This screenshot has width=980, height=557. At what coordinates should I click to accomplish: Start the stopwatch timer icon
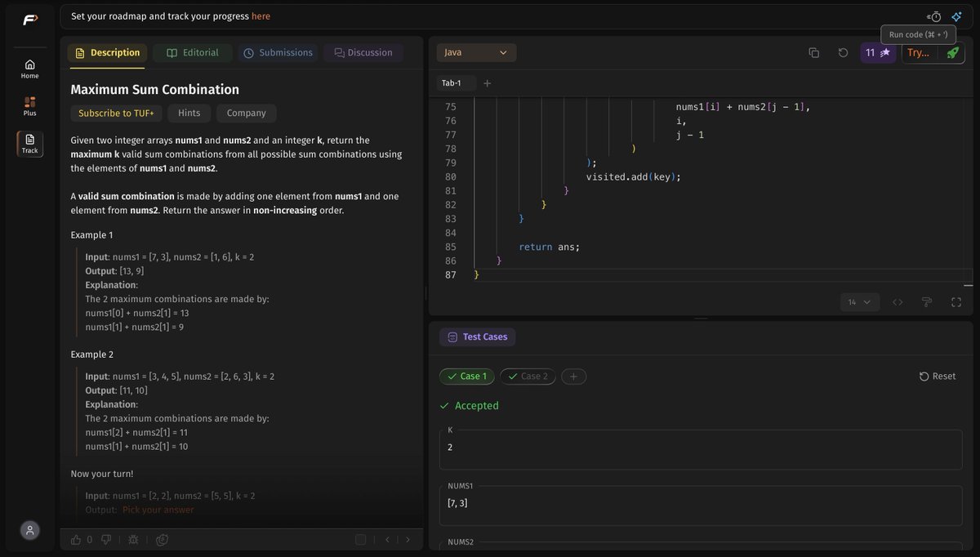(934, 16)
